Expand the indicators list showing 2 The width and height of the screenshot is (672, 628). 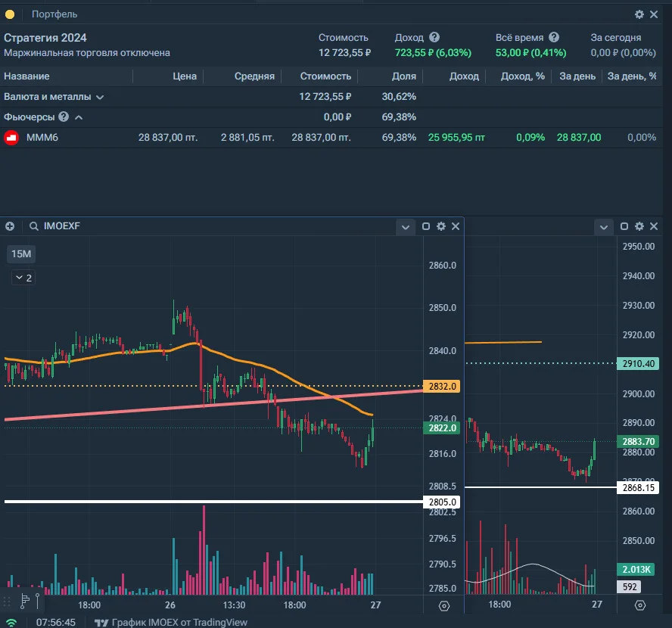coord(23,278)
